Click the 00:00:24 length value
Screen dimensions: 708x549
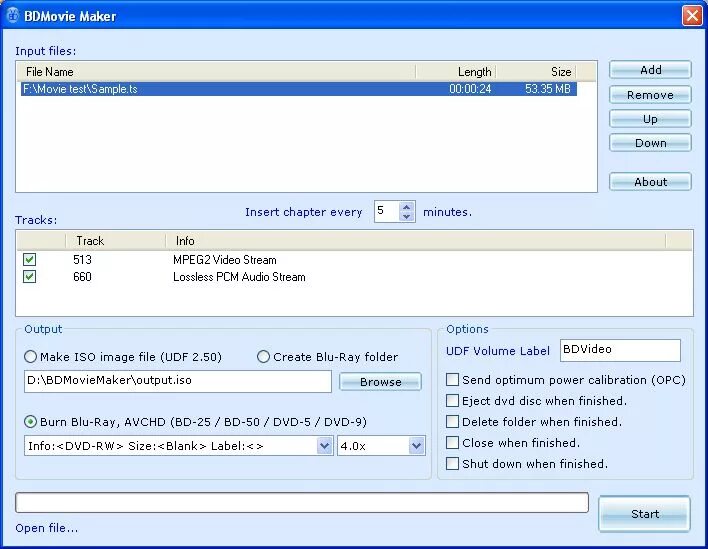[470, 89]
